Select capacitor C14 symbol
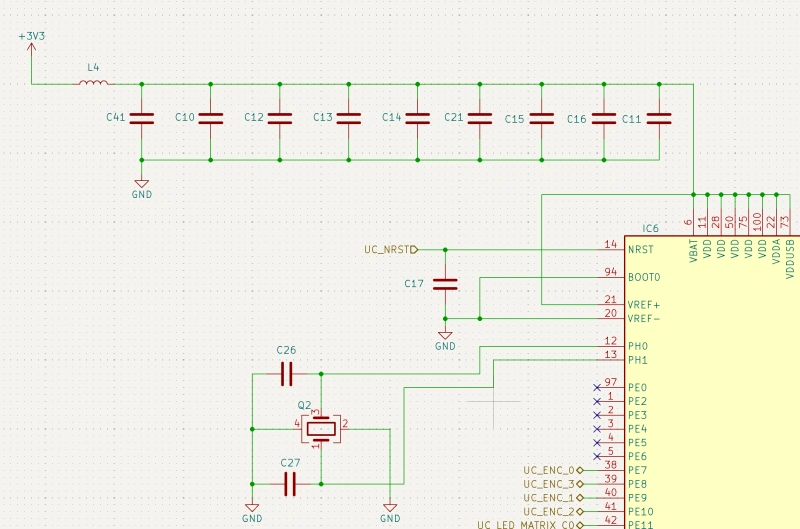This screenshot has width=800, height=529. tap(418, 118)
